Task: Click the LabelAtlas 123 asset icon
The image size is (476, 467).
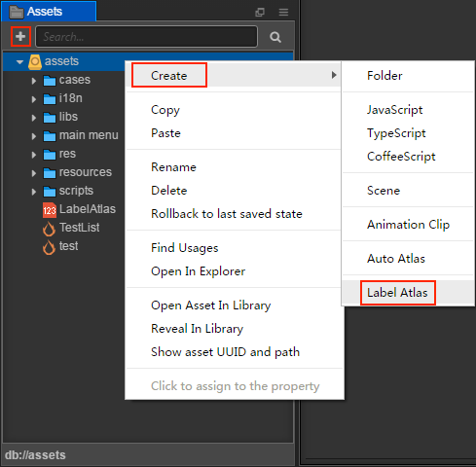Action: click(50, 210)
